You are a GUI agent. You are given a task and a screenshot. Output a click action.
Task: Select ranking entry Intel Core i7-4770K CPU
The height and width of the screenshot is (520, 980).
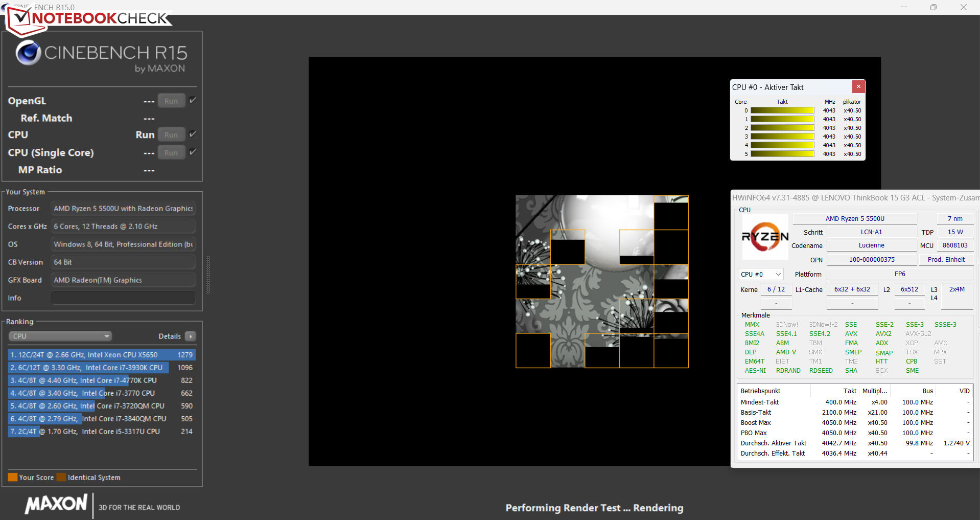tap(102, 380)
